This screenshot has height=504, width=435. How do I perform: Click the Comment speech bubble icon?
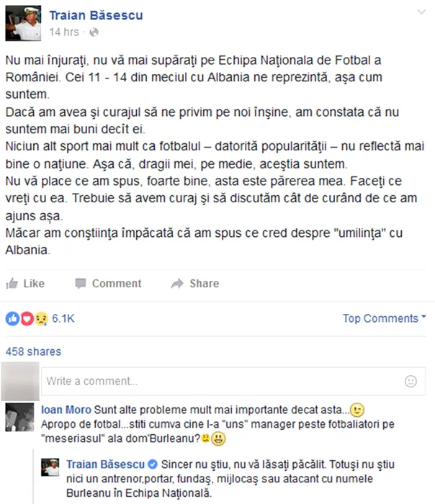[81, 284]
